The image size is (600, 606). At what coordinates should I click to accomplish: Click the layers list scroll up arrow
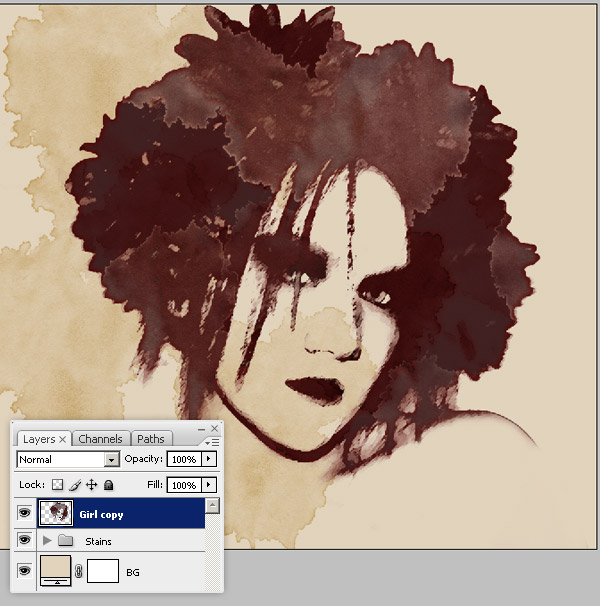[212, 506]
